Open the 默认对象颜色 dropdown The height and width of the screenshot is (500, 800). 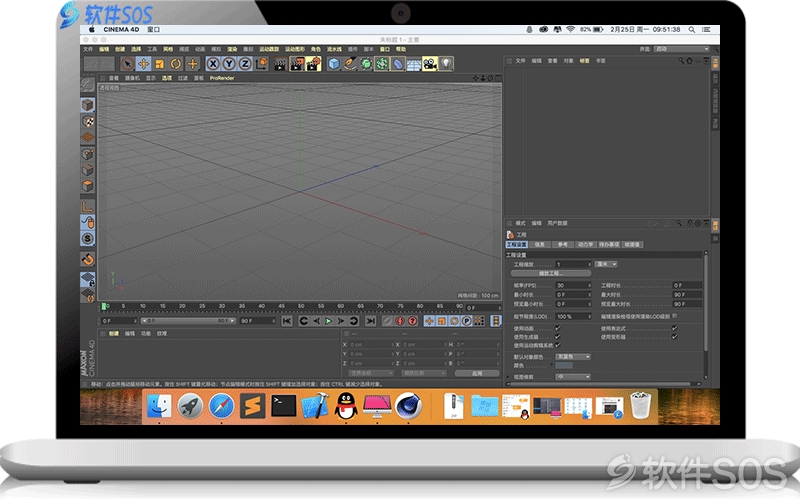pos(573,357)
